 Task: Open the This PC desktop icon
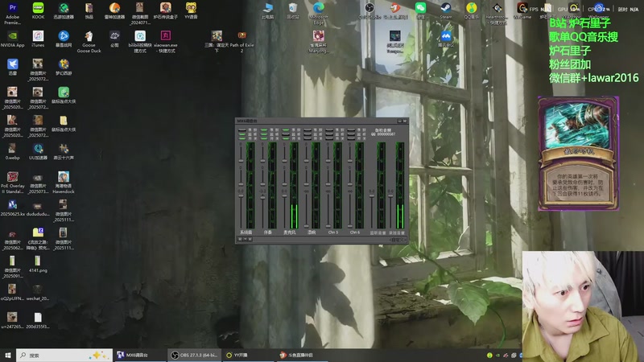[267, 10]
